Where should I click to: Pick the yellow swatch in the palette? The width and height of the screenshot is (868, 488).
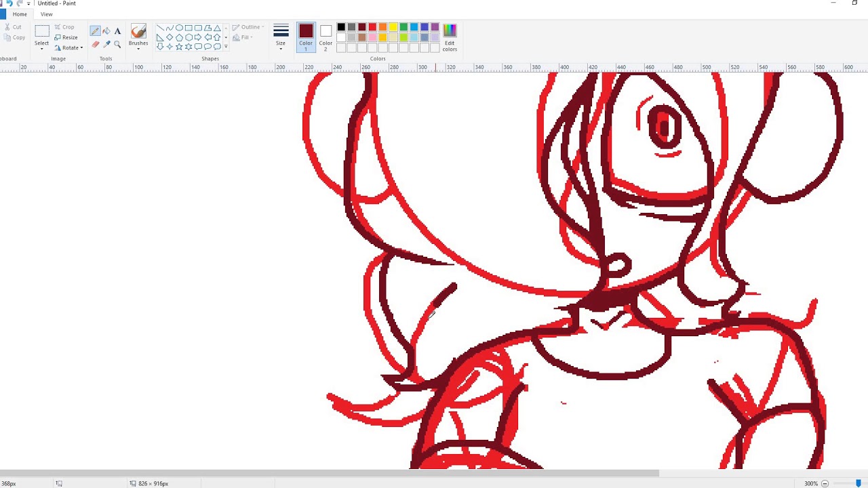[x=393, y=27]
